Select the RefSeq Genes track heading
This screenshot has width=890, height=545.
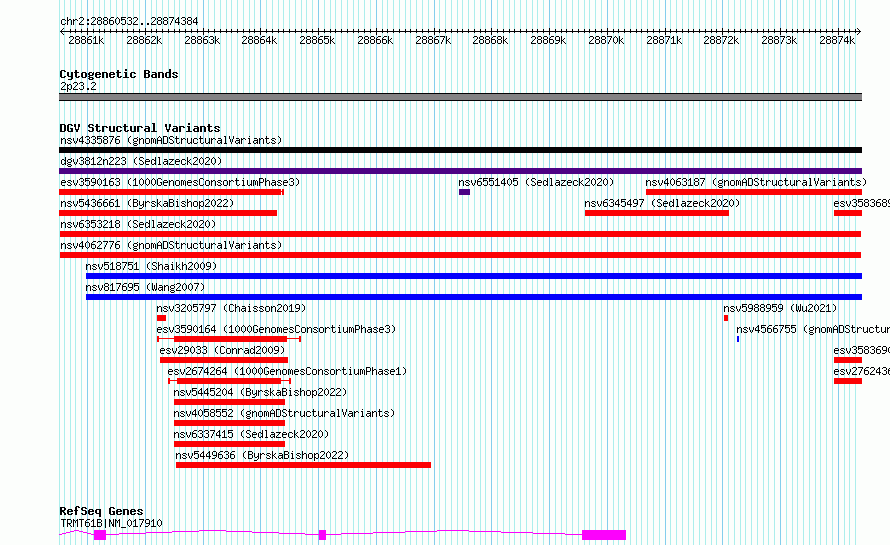click(x=101, y=511)
